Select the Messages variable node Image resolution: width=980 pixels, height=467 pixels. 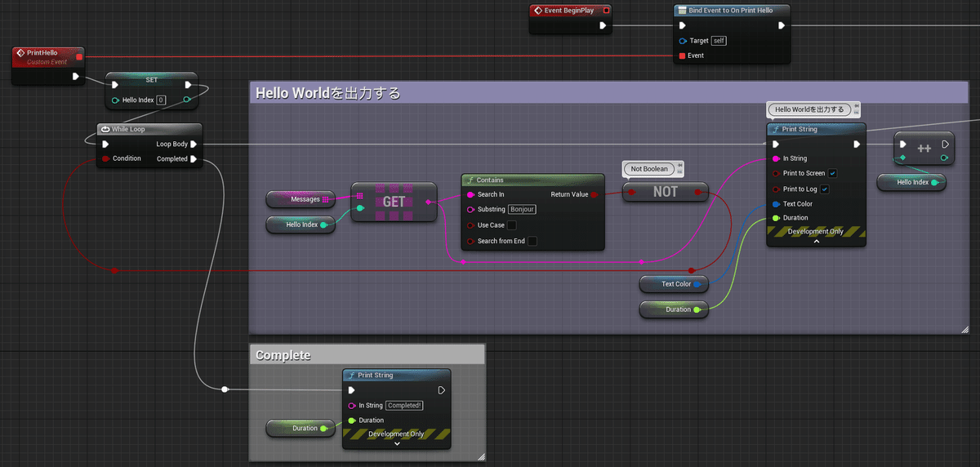click(300, 198)
